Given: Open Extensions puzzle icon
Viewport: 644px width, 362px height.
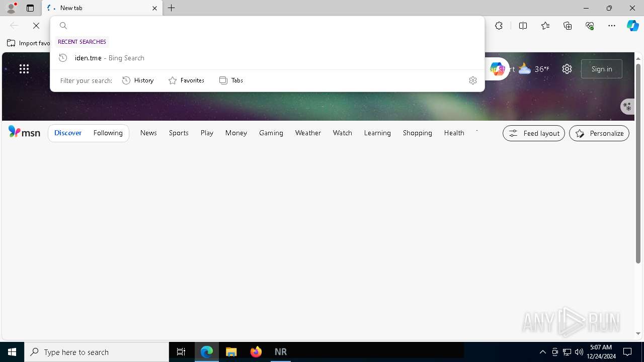Looking at the screenshot, I should coord(499,26).
